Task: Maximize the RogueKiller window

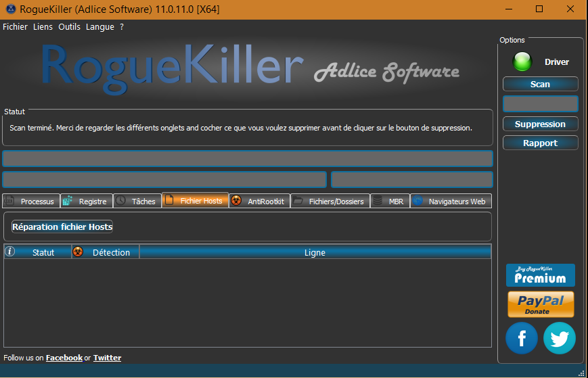Action: 539,9
